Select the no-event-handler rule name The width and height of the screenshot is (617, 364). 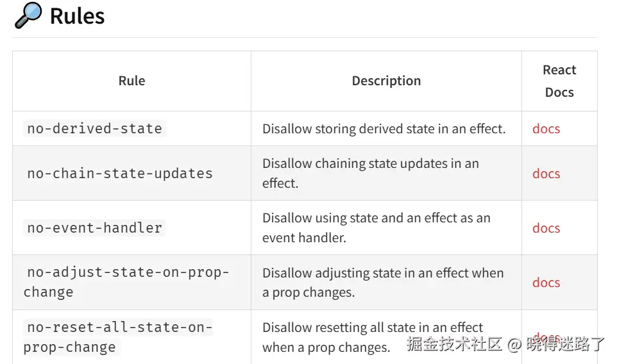(x=95, y=228)
